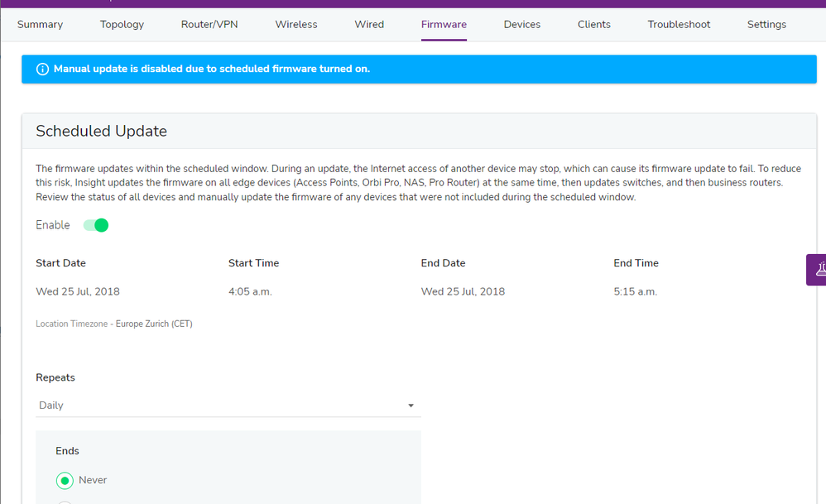Select the Never radio button under Ends
The image size is (826, 504).
coord(65,480)
